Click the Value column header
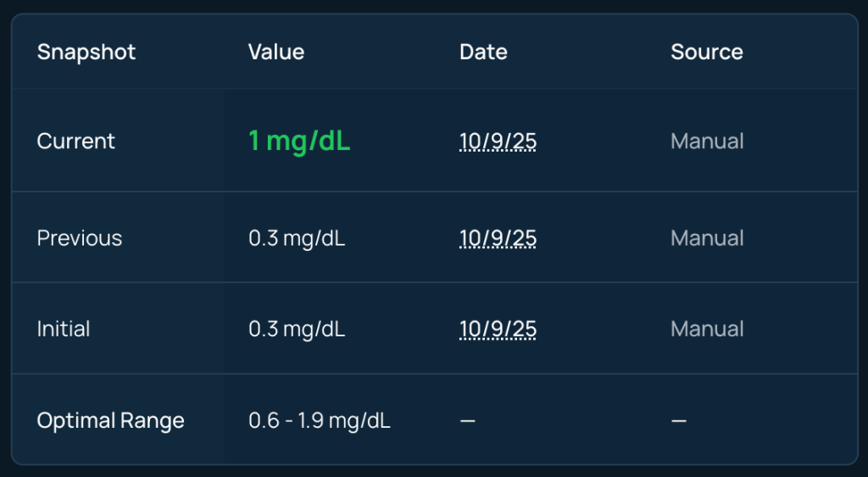The image size is (868, 477). (x=276, y=53)
